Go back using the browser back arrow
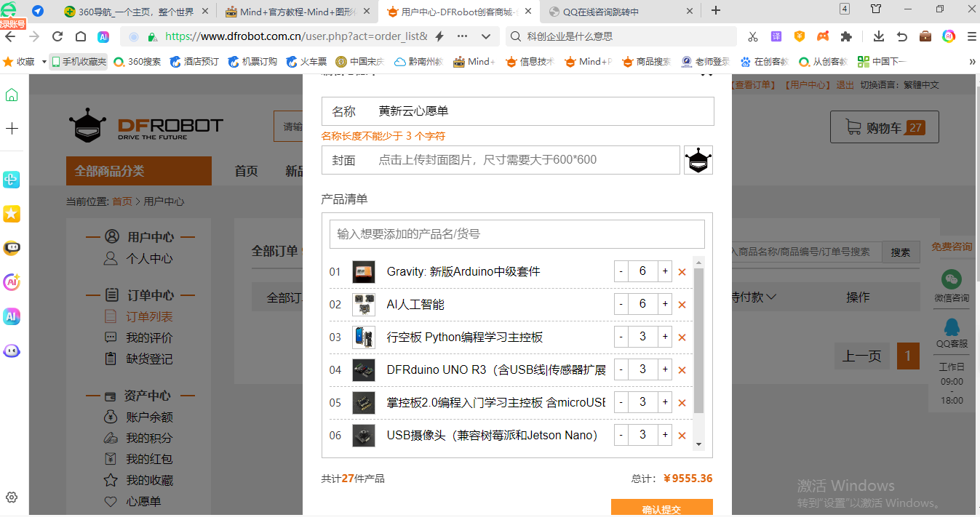This screenshot has height=520, width=980. [11, 36]
